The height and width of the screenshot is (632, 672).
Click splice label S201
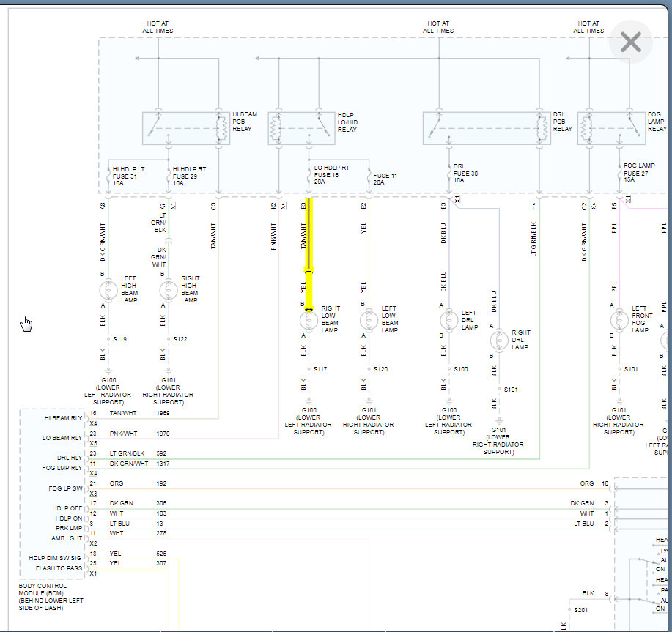coord(580,610)
